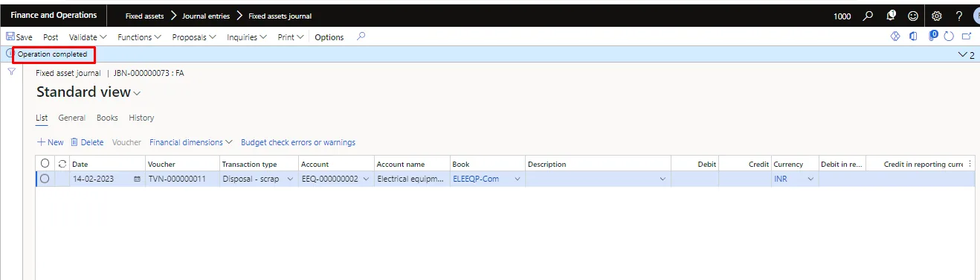The height and width of the screenshot is (280, 980).
Task: Open the notifications bell
Action: click(891, 16)
